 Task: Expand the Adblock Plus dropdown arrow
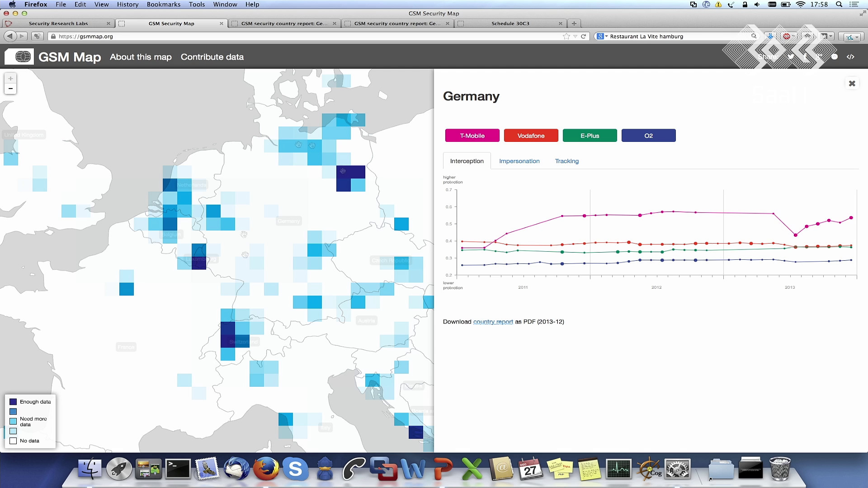(x=793, y=36)
